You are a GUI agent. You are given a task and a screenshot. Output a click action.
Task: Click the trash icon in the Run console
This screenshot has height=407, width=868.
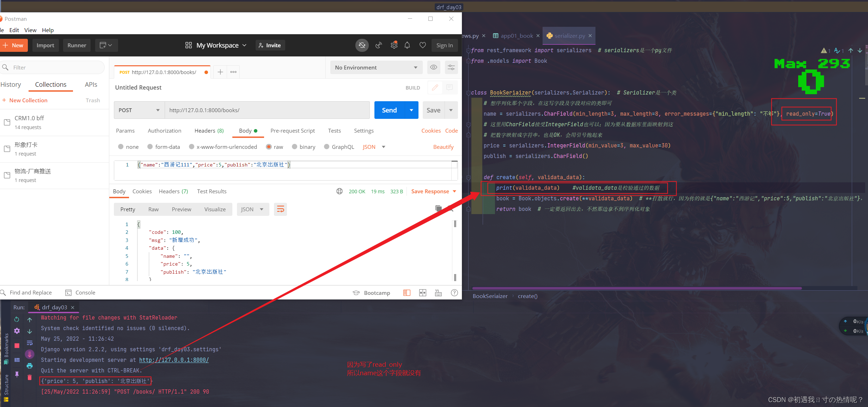30,377
